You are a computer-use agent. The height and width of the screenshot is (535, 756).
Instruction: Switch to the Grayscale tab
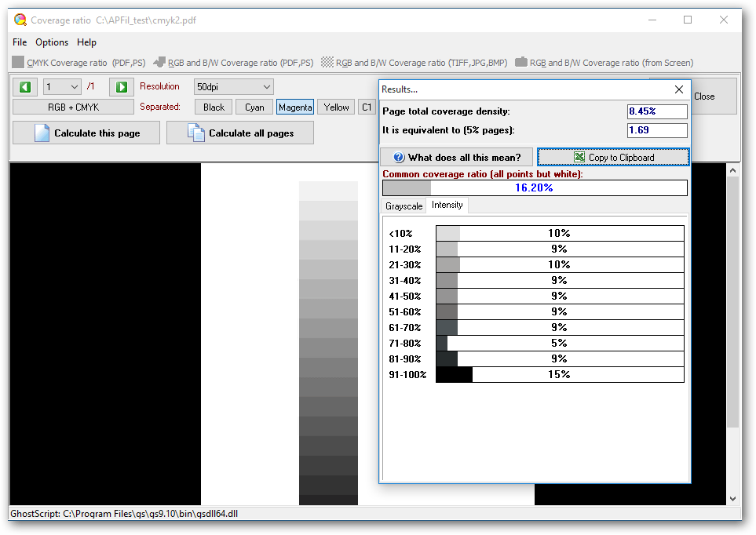click(404, 206)
